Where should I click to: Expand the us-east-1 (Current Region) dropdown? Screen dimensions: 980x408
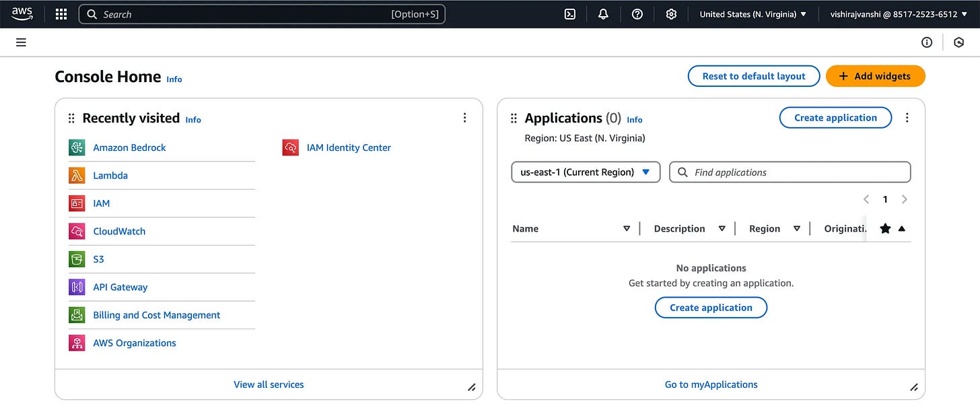click(x=586, y=172)
